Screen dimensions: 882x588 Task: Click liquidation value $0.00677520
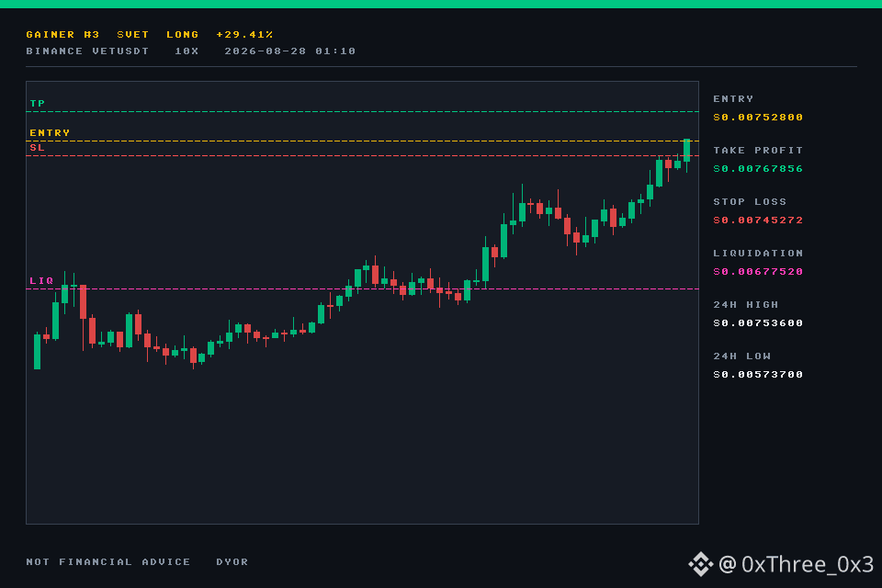tap(758, 272)
